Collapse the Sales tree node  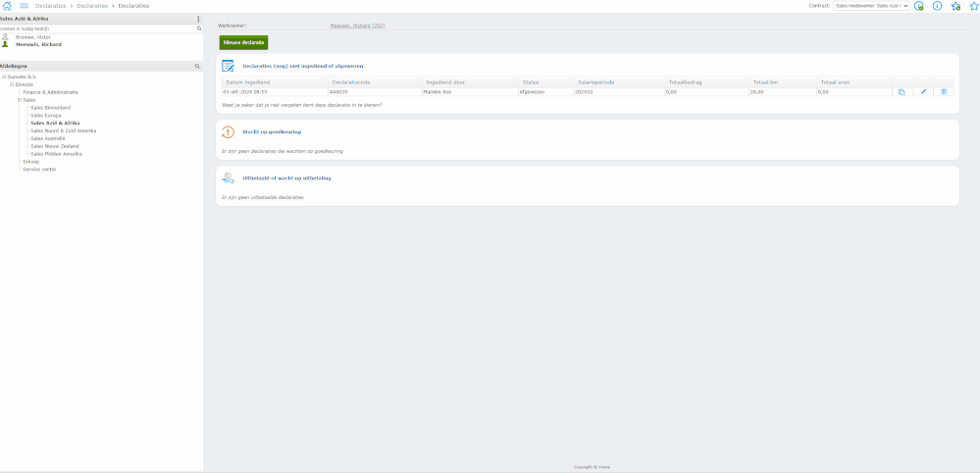pos(20,100)
